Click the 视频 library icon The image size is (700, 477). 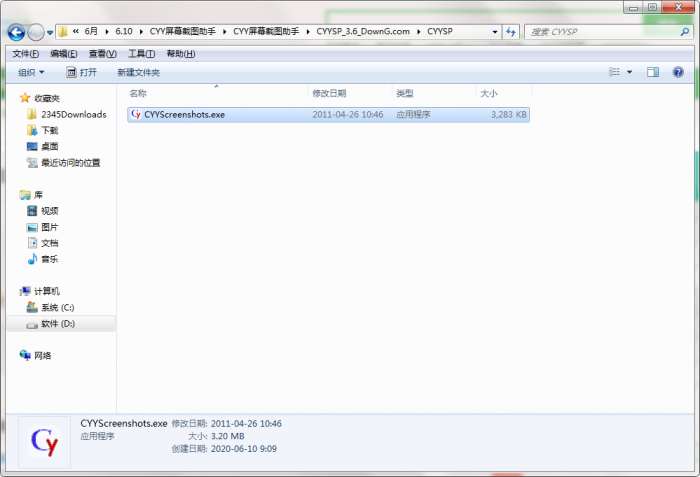click(x=32, y=211)
